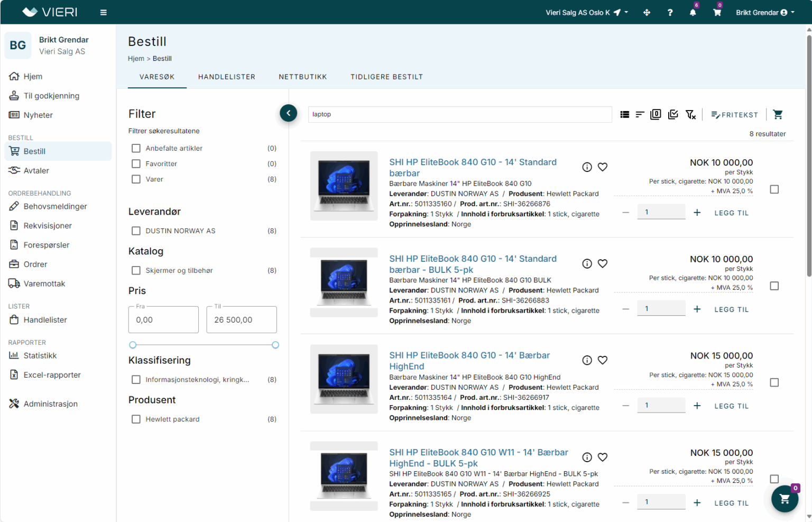Click the help question mark icon
This screenshot has width=812, height=522.
(x=670, y=13)
